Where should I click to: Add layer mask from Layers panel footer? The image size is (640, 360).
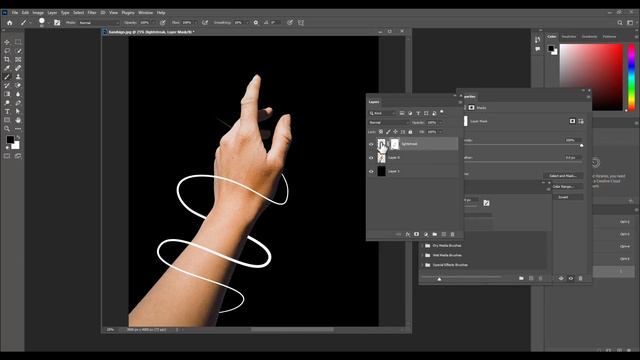(416, 234)
